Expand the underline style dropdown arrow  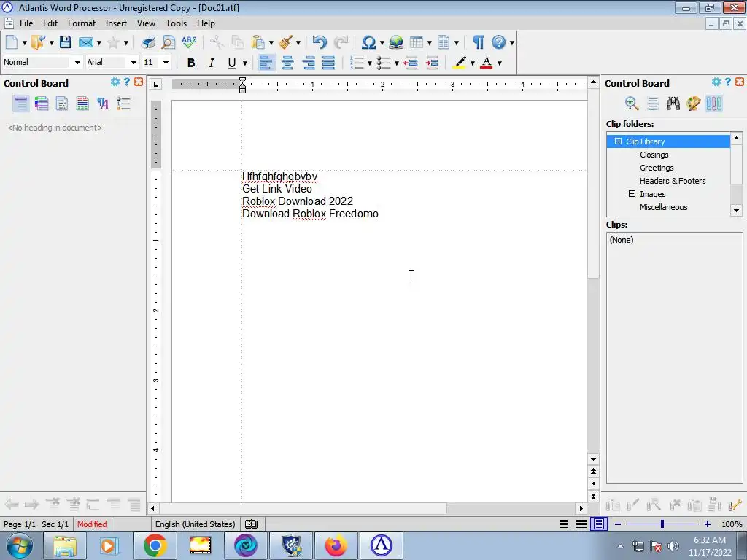click(x=245, y=63)
